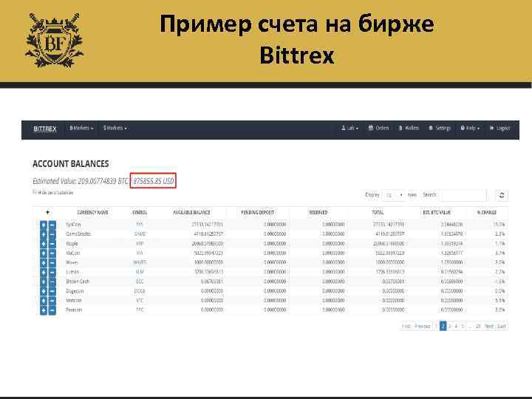The image size is (532, 399).
Task: Click the withdraw minus button for Bitcoin Cash
Action: (52, 282)
